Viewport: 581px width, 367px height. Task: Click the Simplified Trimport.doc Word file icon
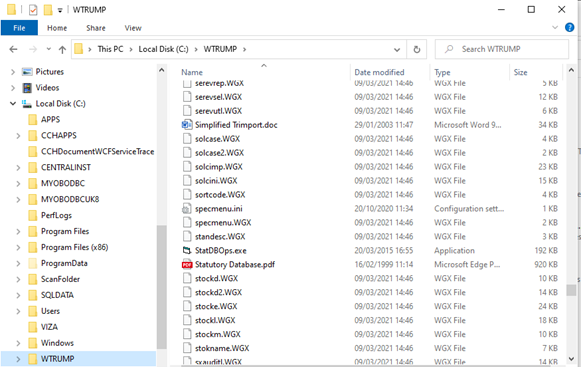point(187,125)
